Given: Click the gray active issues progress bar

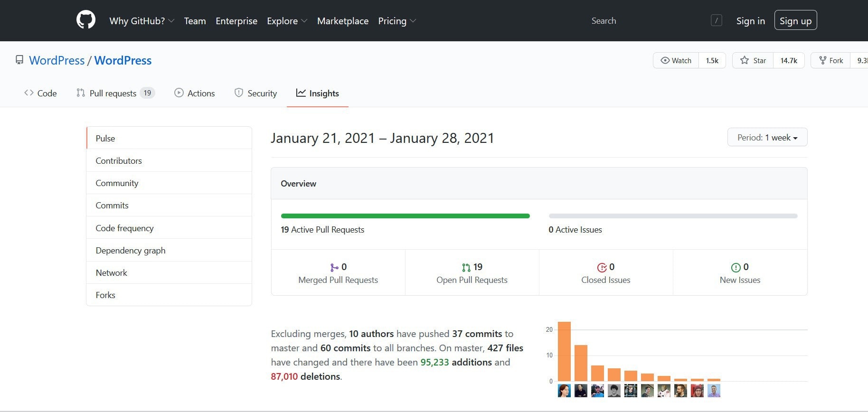Looking at the screenshot, I should click(673, 216).
